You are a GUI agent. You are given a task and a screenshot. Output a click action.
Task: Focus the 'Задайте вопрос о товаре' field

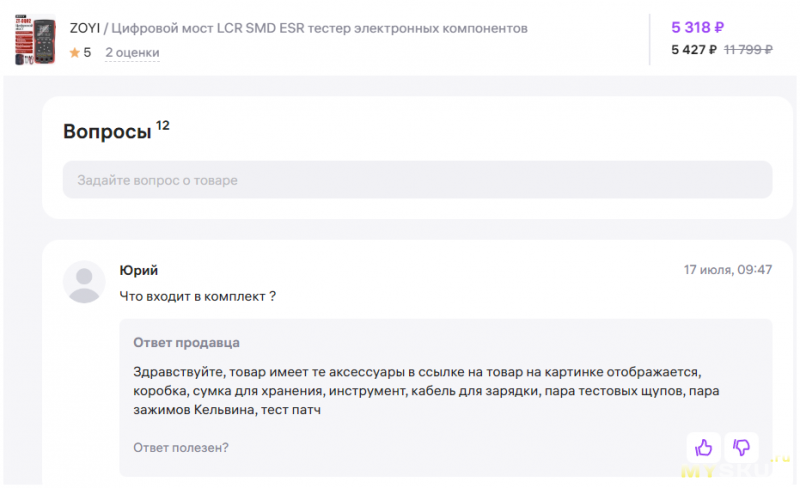tap(417, 180)
